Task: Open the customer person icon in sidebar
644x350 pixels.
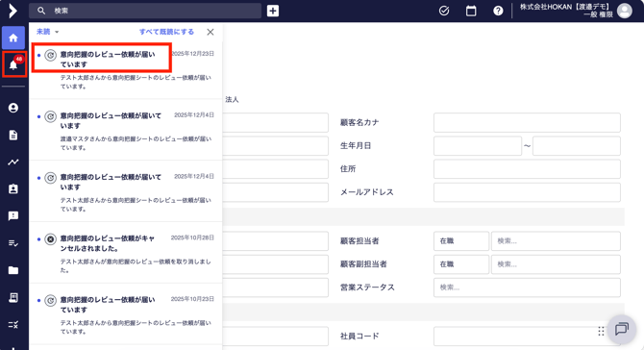Action: pyautogui.click(x=13, y=108)
